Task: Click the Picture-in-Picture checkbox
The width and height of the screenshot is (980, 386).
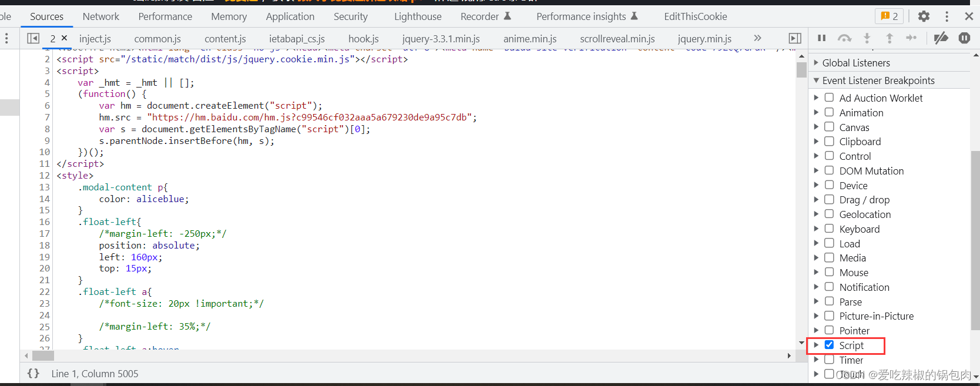Action: pos(829,315)
